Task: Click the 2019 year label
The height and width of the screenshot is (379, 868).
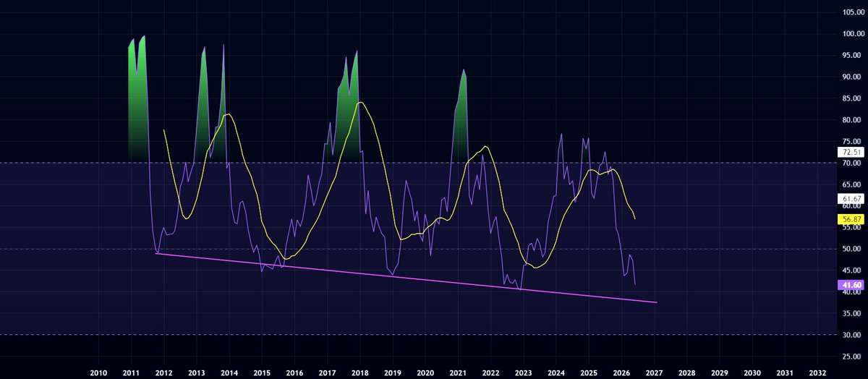Action: tap(393, 372)
